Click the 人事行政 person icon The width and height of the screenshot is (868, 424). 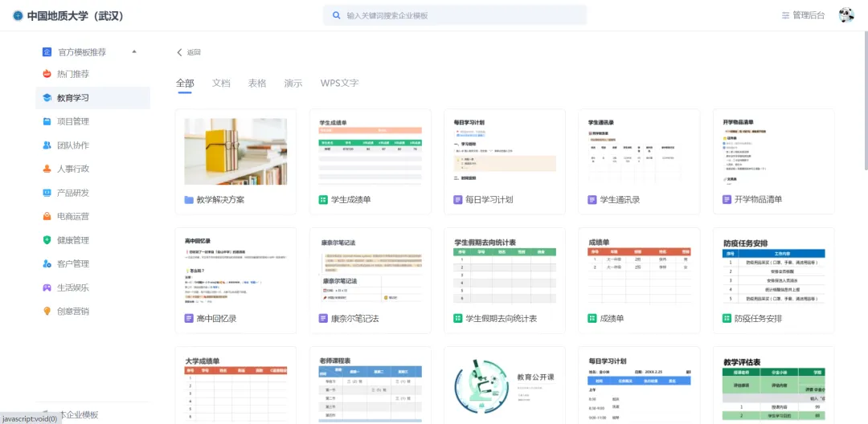(x=47, y=169)
